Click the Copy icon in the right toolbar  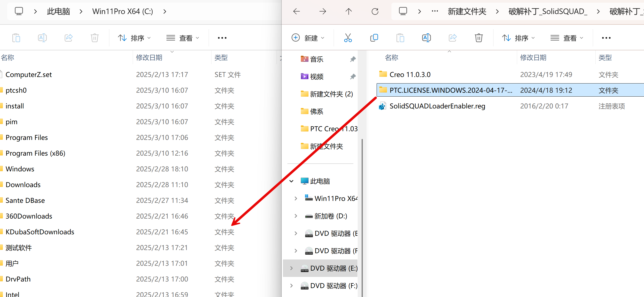374,38
